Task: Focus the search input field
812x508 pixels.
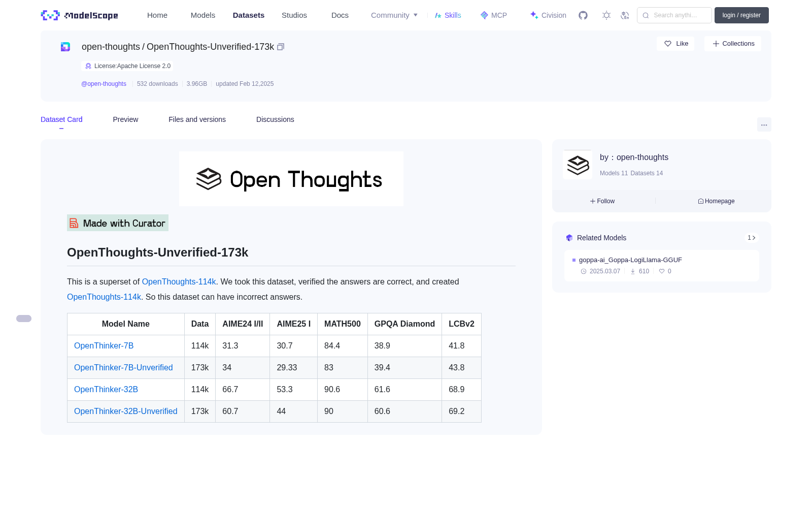Action: (674, 15)
